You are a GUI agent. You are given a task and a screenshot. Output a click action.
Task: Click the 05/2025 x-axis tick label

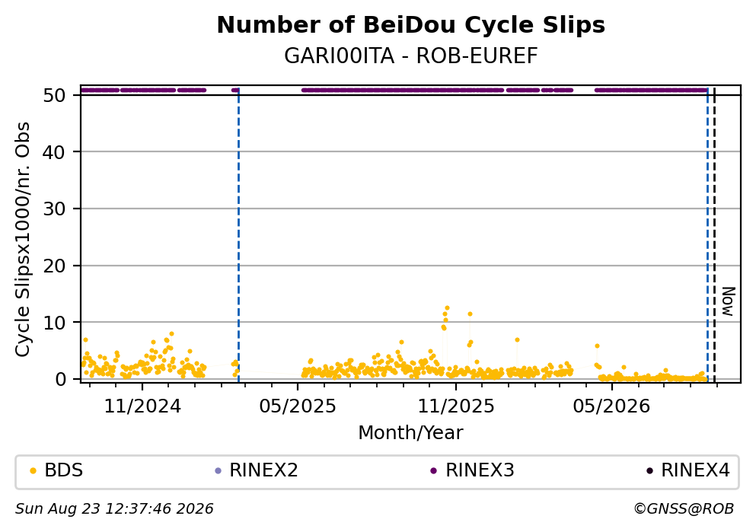pyautogui.click(x=298, y=406)
